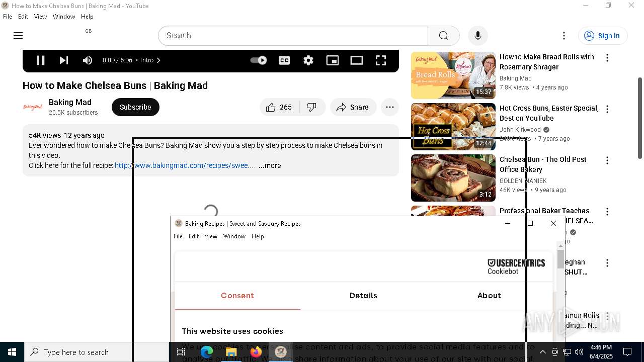The height and width of the screenshot is (362, 644).
Task: Turn on closed captions
Action: pyautogui.click(x=284, y=60)
